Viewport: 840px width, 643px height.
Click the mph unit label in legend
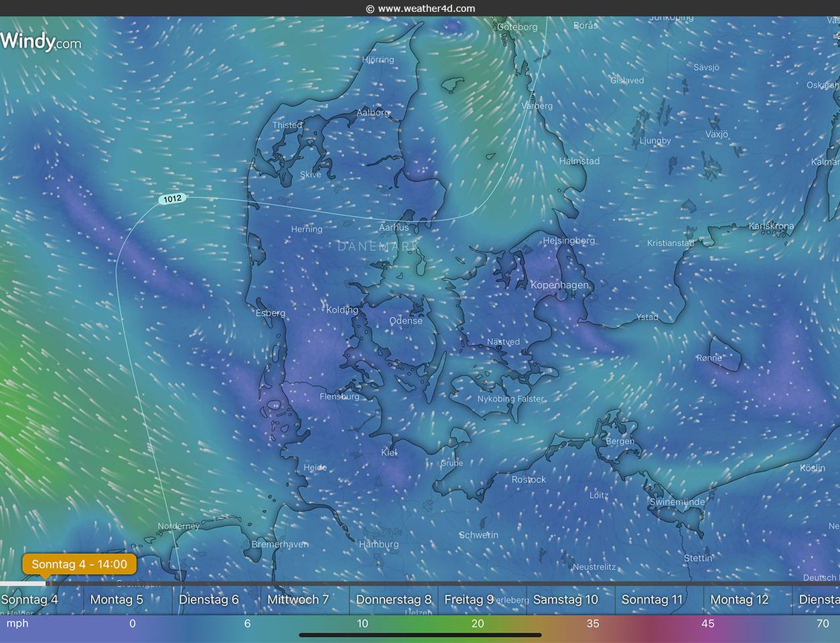[17, 624]
